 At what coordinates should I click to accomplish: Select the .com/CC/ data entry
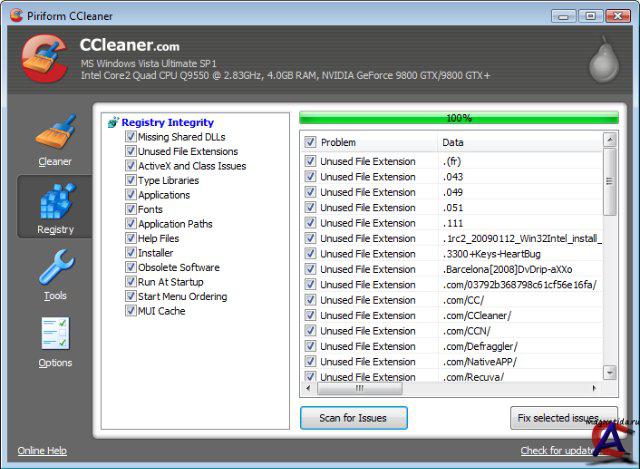463,300
